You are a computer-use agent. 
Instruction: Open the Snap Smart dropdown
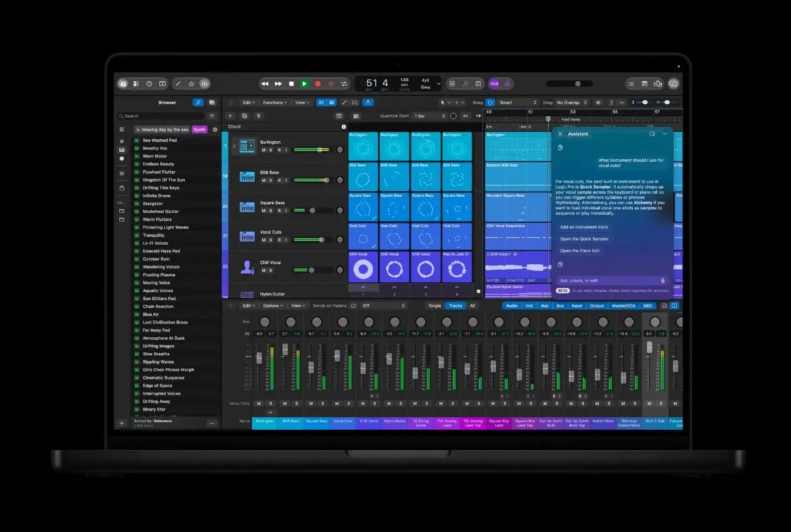tap(518, 102)
